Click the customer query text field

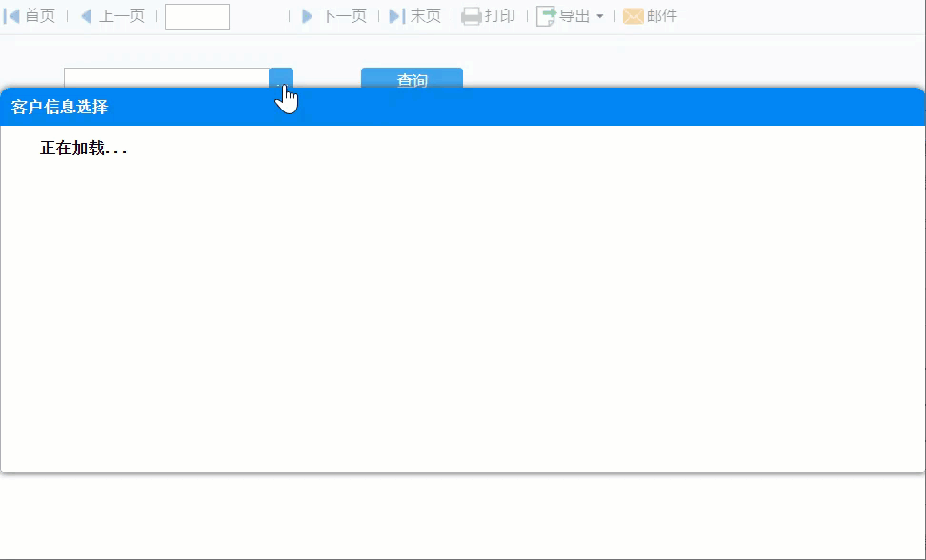pyautogui.click(x=167, y=78)
